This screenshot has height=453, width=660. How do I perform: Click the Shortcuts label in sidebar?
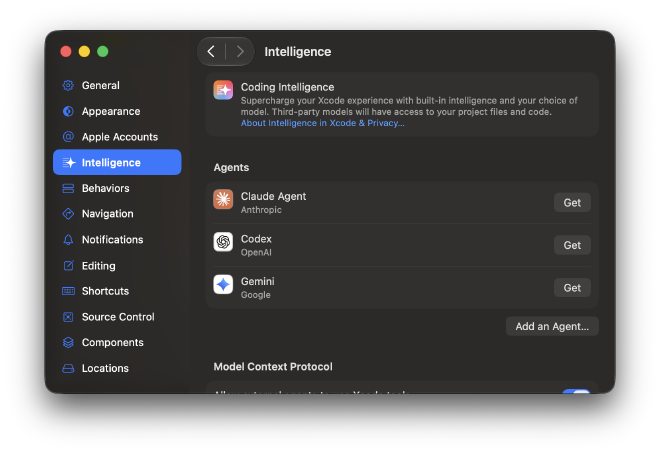105,291
